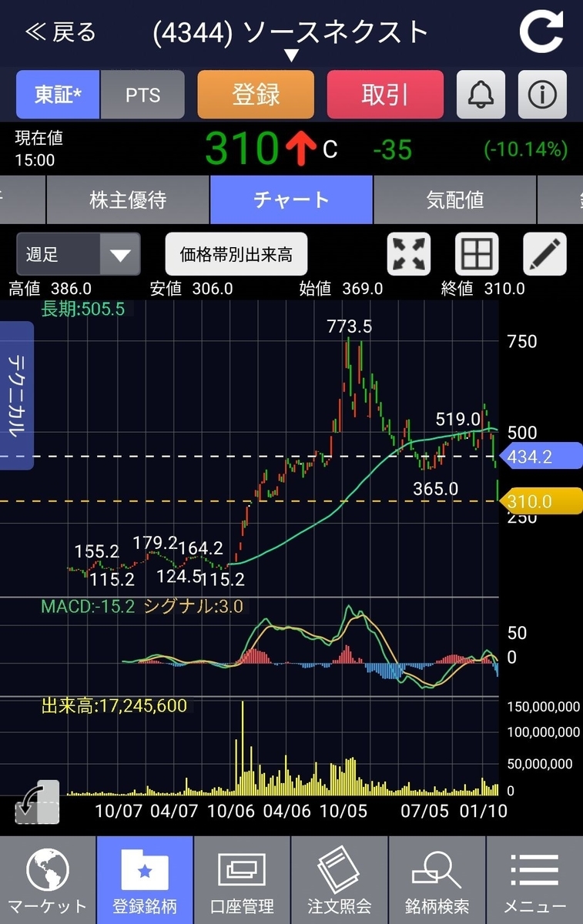
Task: Tap the refresh icon
Action: point(541,32)
